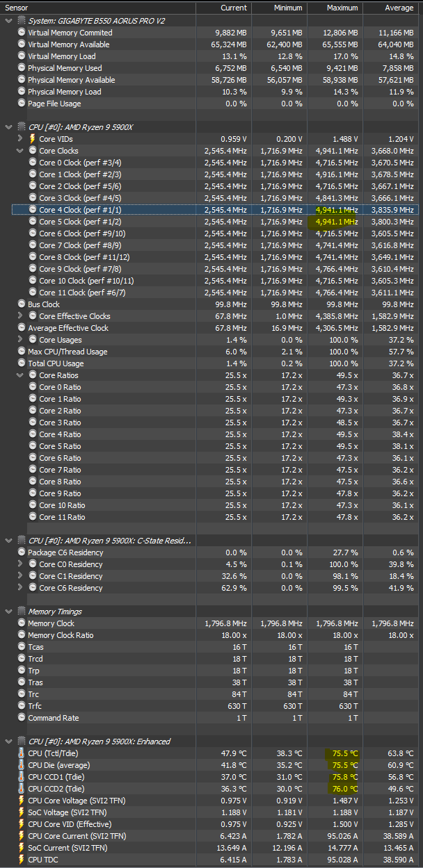423x868 pixels.
Task: Select the Virtual Memory Available sensor icon
Action: (22, 44)
